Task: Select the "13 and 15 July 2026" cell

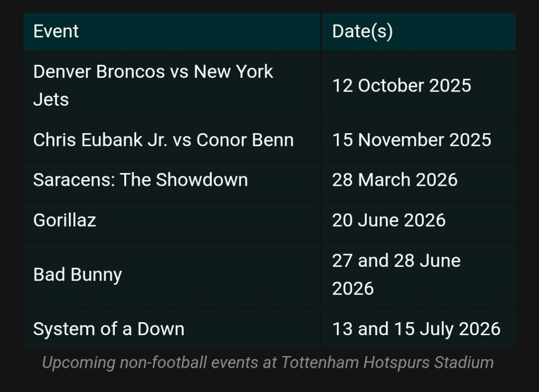Action: pyautogui.click(x=416, y=329)
